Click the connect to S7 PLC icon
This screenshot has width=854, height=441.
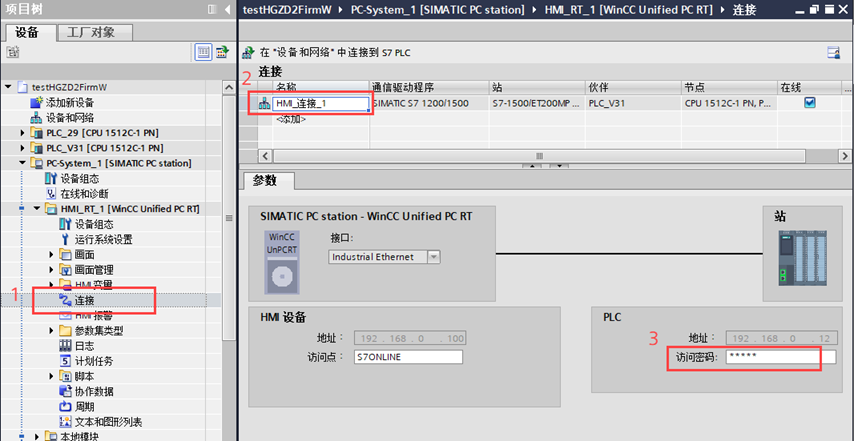pos(248,51)
